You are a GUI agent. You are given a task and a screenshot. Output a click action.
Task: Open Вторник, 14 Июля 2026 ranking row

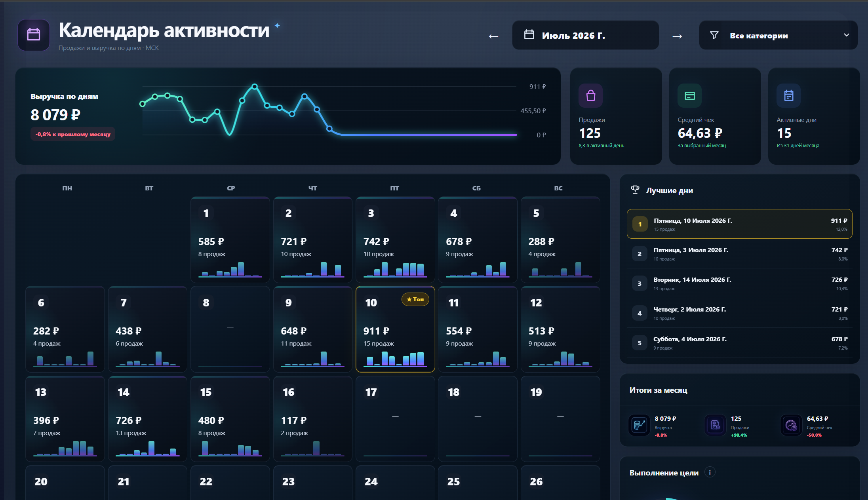tap(739, 283)
